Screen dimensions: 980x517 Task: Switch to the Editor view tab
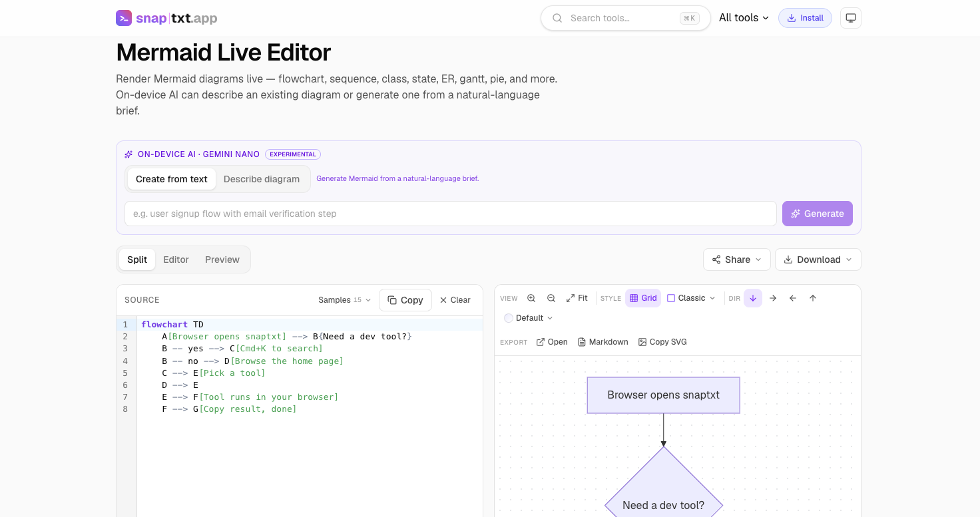(176, 259)
